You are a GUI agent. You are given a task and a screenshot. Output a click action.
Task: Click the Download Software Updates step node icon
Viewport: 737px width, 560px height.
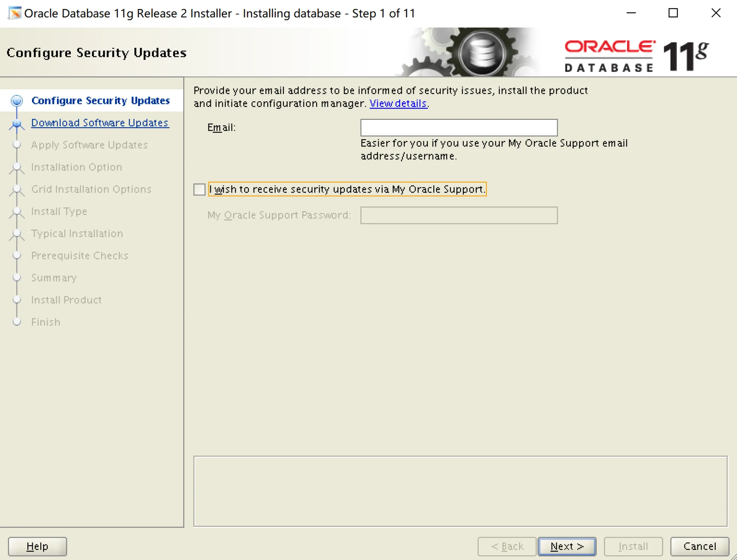17,123
